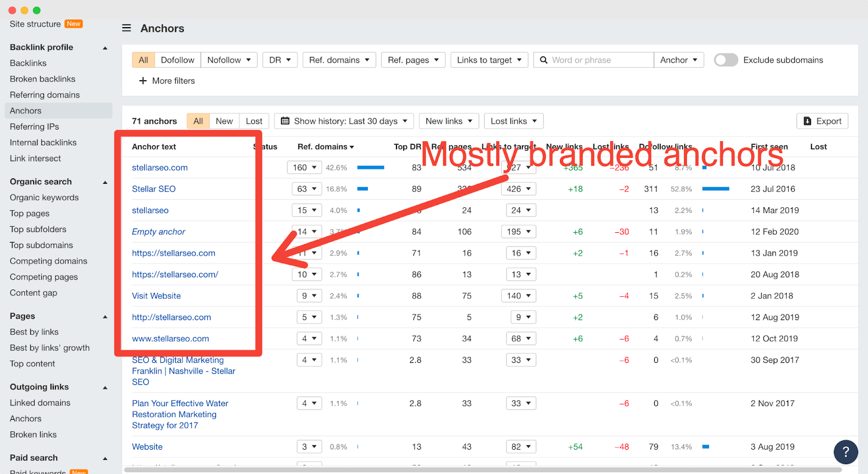Collapse the Organic search section

pyautogui.click(x=105, y=182)
